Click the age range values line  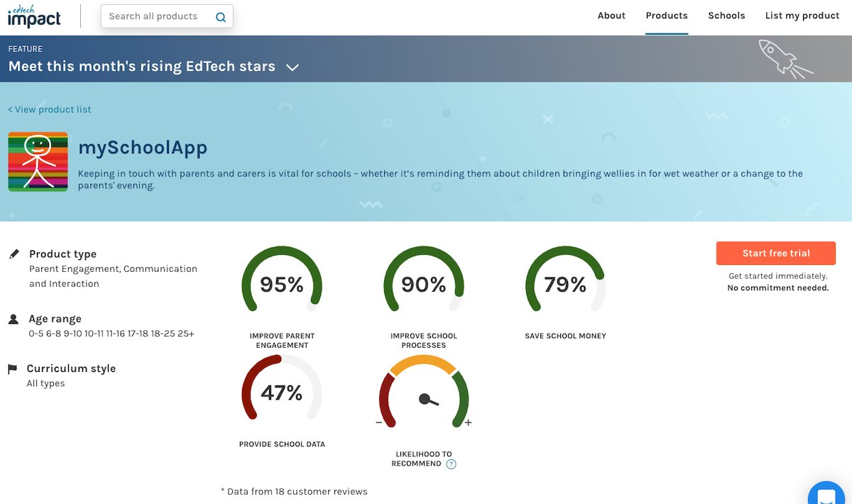(111, 334)
